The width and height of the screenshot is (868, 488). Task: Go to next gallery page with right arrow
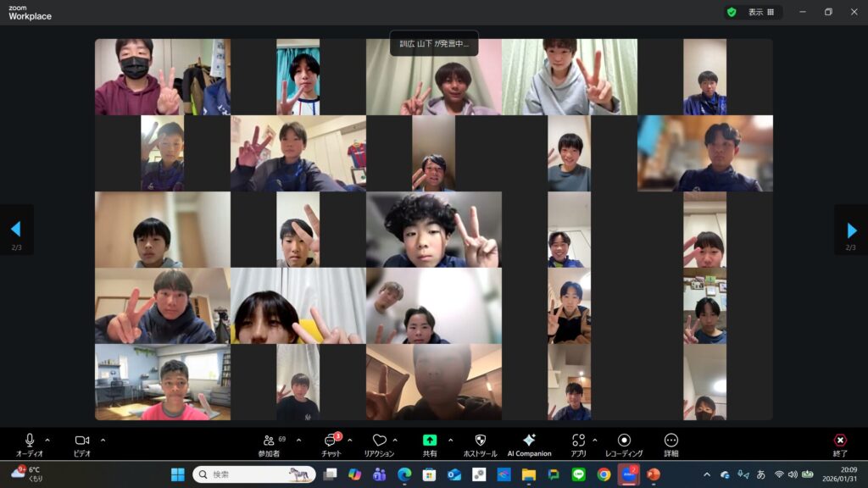(851, 230)
